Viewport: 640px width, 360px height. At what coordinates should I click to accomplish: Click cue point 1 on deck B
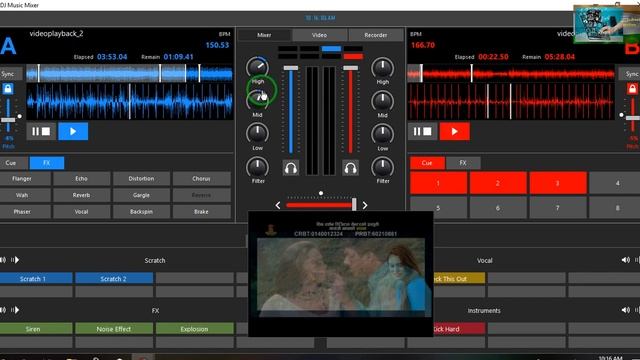pos(438,183)
